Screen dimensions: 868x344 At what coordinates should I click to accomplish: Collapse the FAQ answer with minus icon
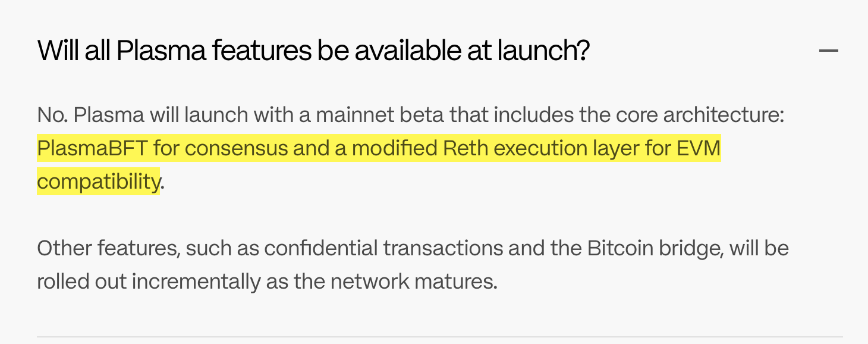click(828, 51)
